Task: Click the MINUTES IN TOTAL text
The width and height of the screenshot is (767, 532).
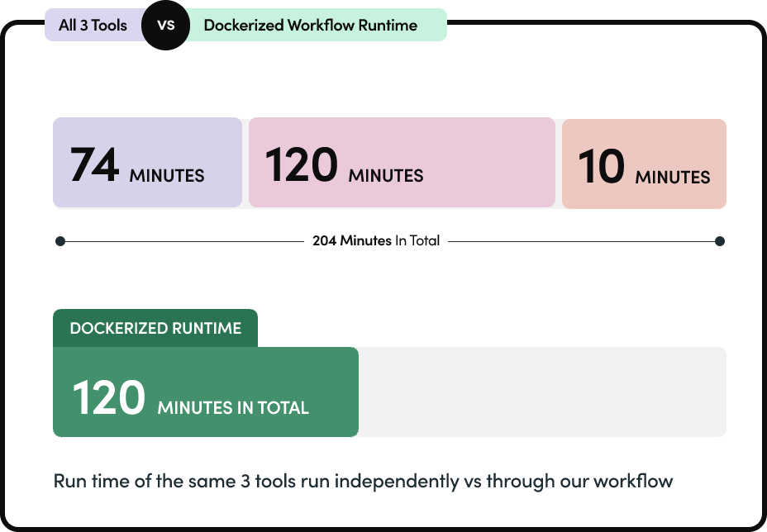Action: tap(233, 407)
